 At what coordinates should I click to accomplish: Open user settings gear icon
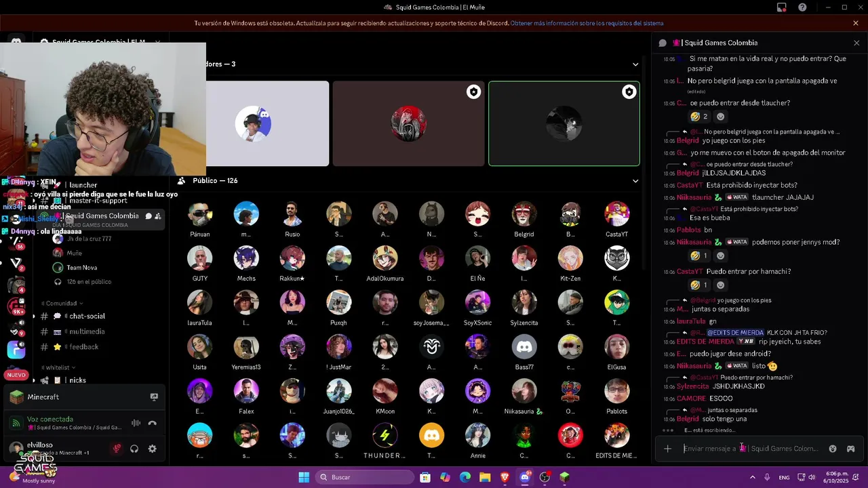click(152, 449)
